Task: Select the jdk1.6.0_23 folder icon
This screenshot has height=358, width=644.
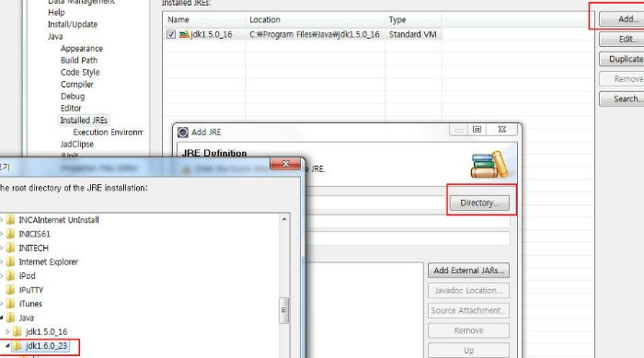Action: pos(17,346)
